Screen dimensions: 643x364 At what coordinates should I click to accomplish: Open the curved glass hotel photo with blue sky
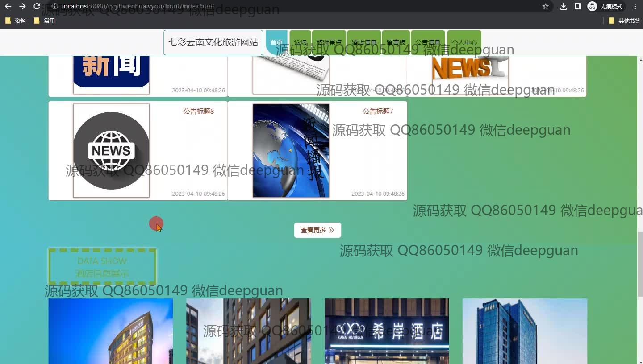point(110,331)
